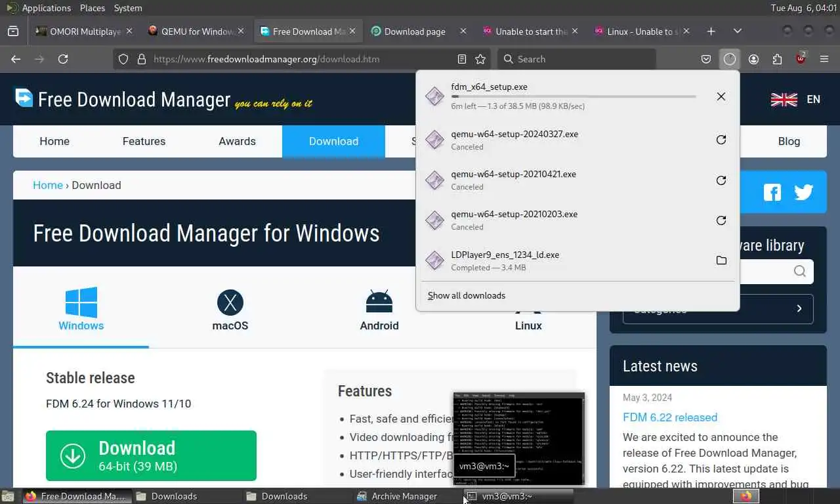Click the terminal window preview thumbnail

coord(518,438)
